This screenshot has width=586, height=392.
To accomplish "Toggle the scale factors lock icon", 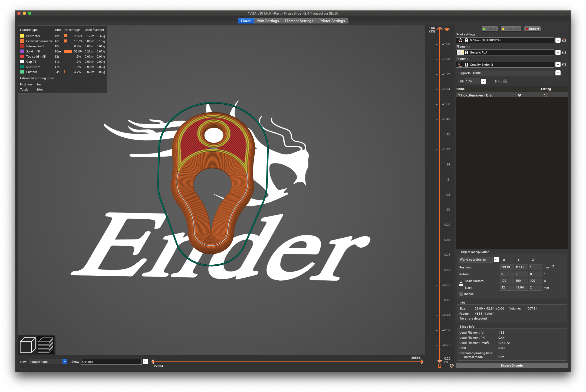I will (x=461, y=284).
